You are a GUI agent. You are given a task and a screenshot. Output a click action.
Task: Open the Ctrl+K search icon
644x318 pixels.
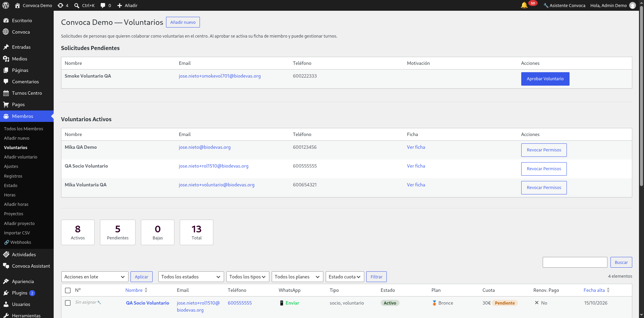point(84,5)
